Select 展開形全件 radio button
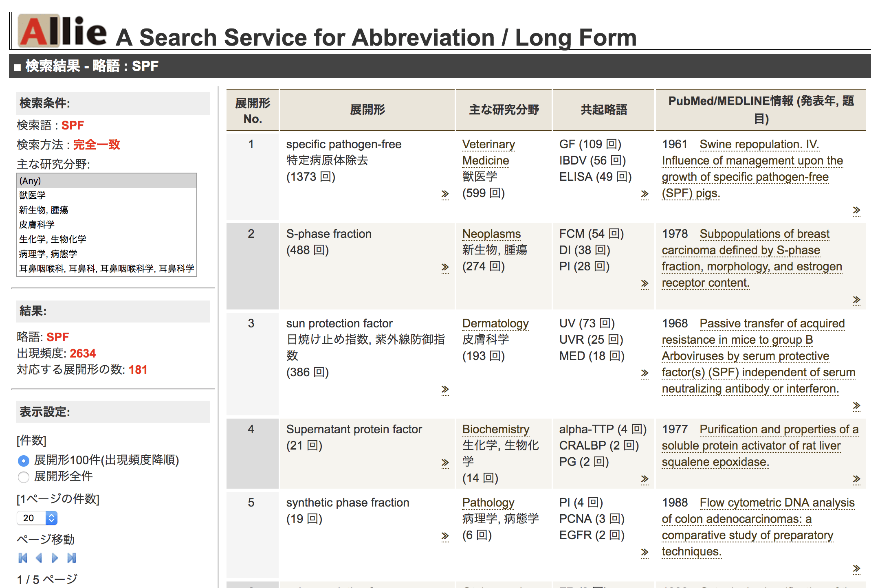This screenshot has width=880, height=588. pos(24,477)
